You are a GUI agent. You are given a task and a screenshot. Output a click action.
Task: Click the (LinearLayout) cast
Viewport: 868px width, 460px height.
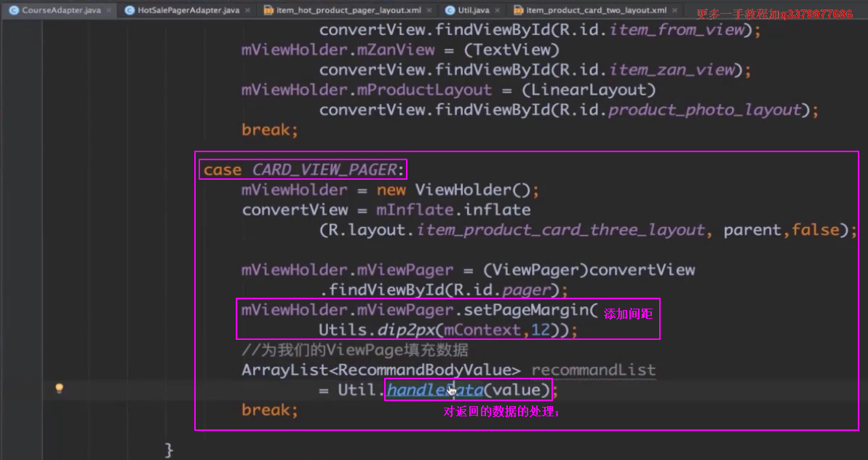(587, 90)
